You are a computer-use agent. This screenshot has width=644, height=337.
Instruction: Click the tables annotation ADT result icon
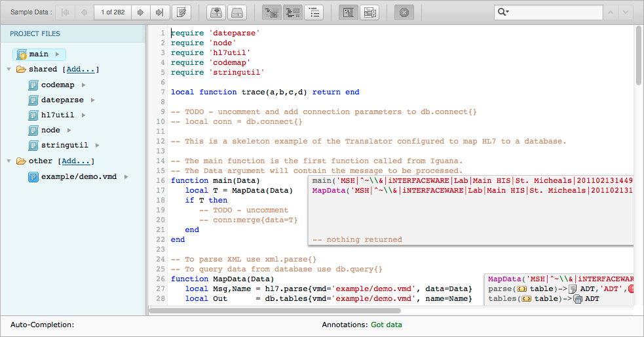pos(578,299)
